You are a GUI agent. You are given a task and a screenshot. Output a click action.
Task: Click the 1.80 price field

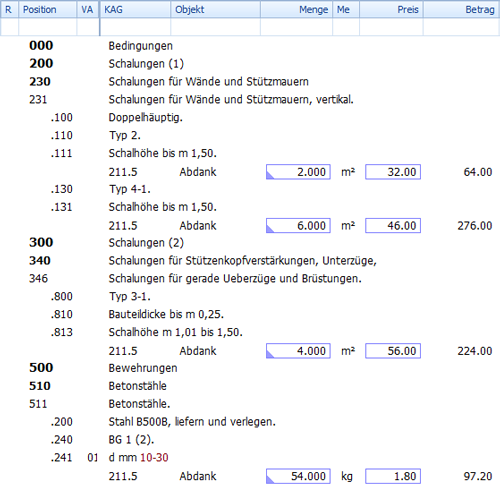pos(393,476)
